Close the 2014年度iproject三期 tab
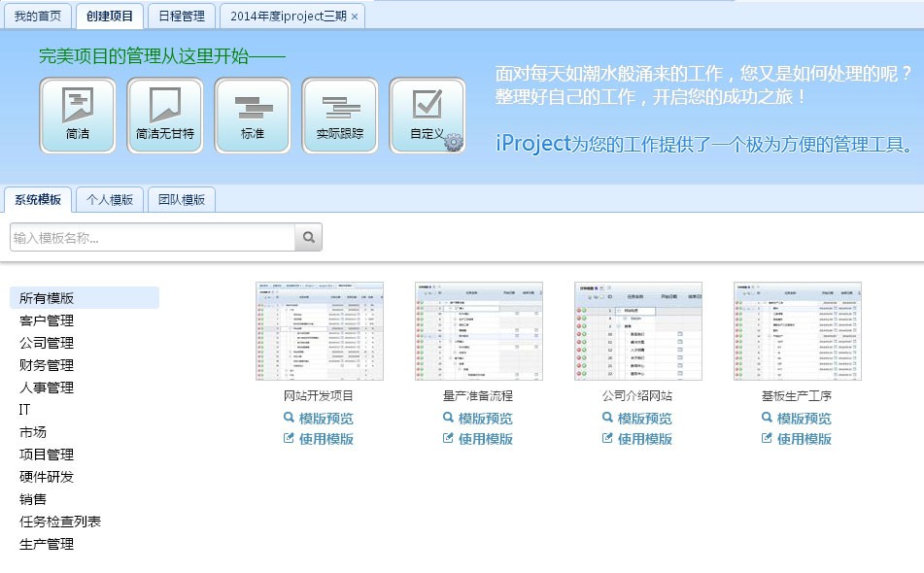 point(355,17)
